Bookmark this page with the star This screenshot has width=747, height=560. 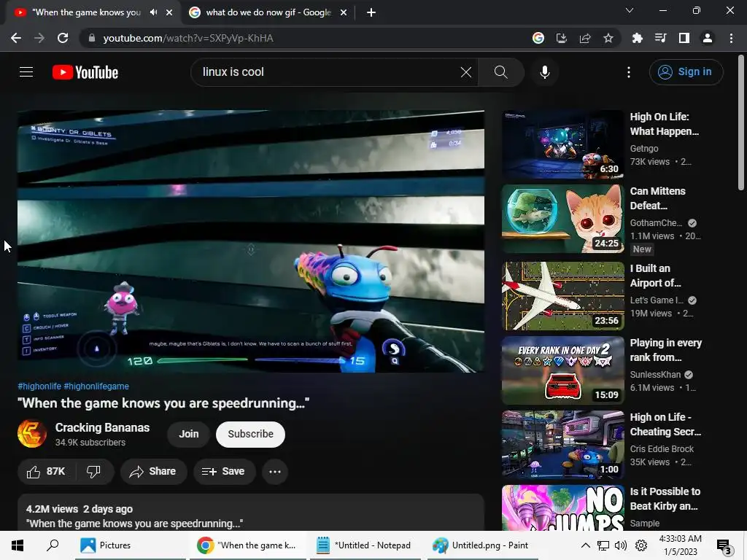click(x=608, y=38)
